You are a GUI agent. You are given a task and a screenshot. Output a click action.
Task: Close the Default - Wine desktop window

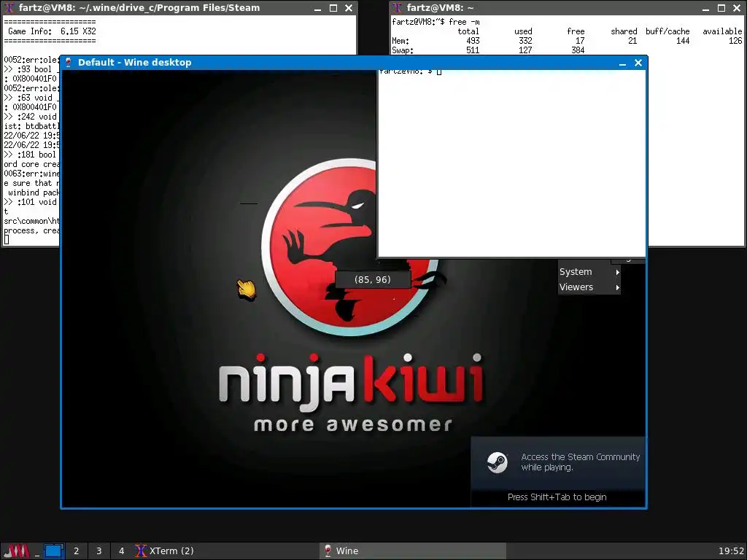pos(638,63)
